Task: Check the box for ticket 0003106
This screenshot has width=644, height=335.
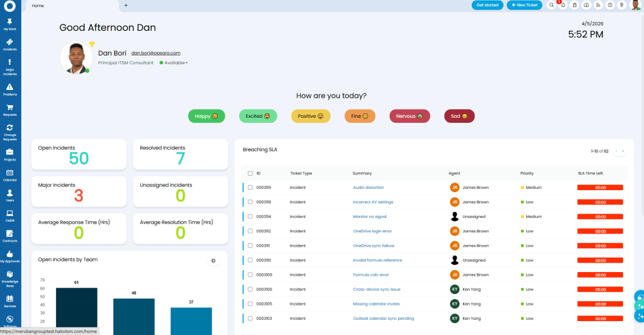Action: [250, 290]
